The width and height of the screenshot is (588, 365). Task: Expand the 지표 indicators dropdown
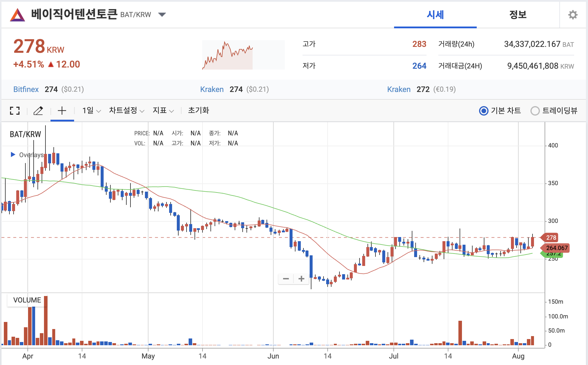(163, 111)
